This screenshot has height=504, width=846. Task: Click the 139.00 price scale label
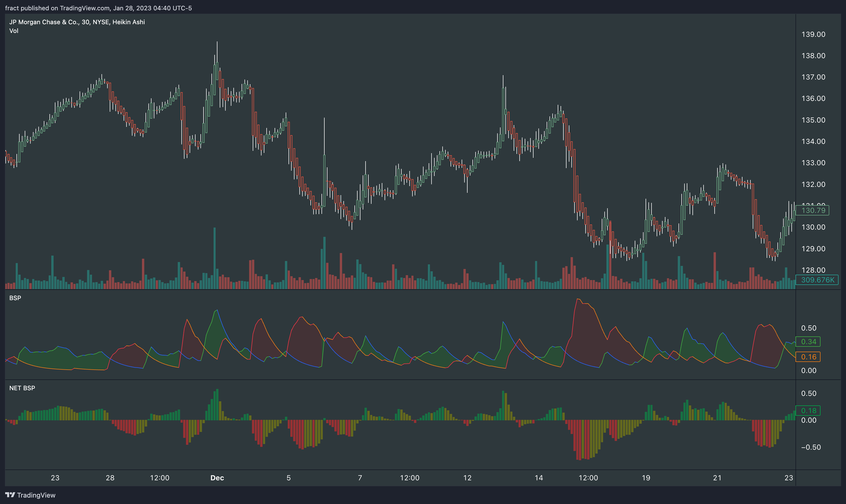813,34
